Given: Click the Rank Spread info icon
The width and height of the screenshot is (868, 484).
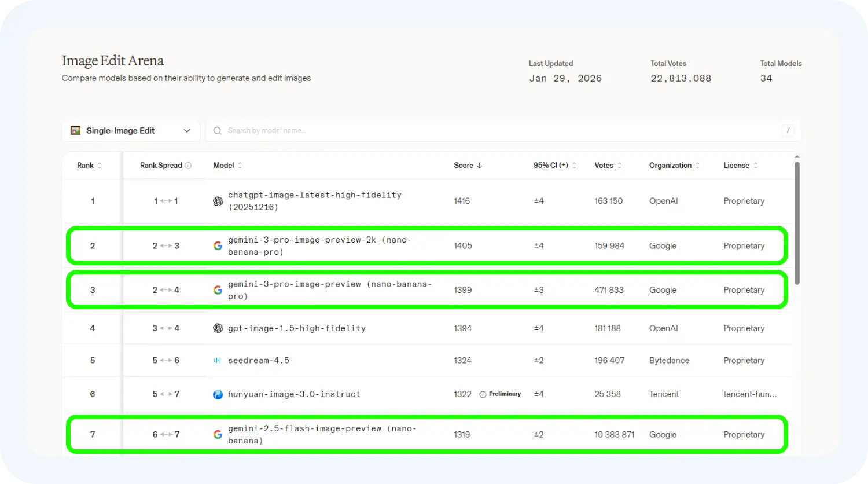Looking at the screenshot, I should click(x=188, y=166).
